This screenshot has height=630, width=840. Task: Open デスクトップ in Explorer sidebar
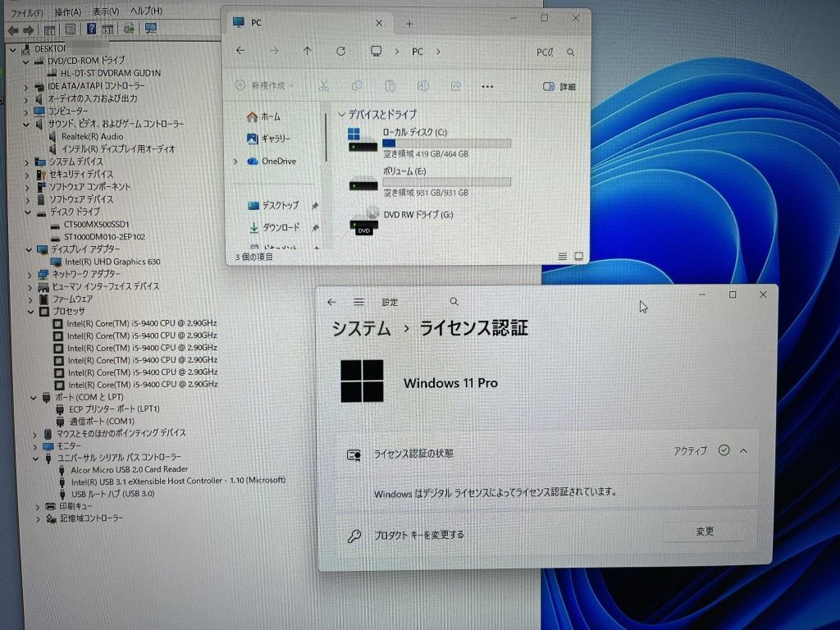[273, 205]
